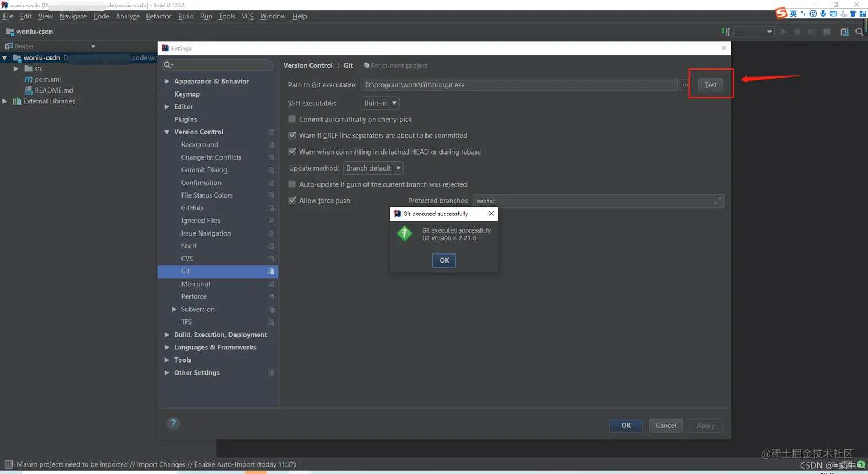The image size is (868, 474).
Task: Expand Languages & Frameworks node
Action: point(167,347)
